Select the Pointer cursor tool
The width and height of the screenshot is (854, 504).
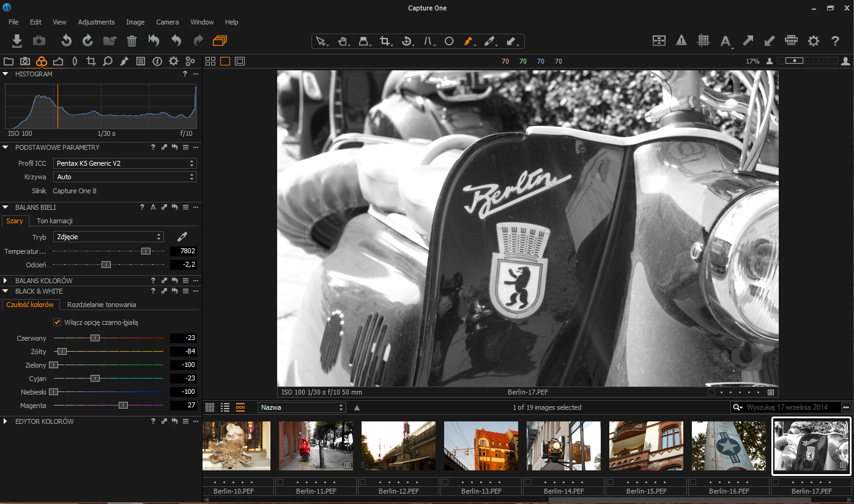[x=321, y=41]
